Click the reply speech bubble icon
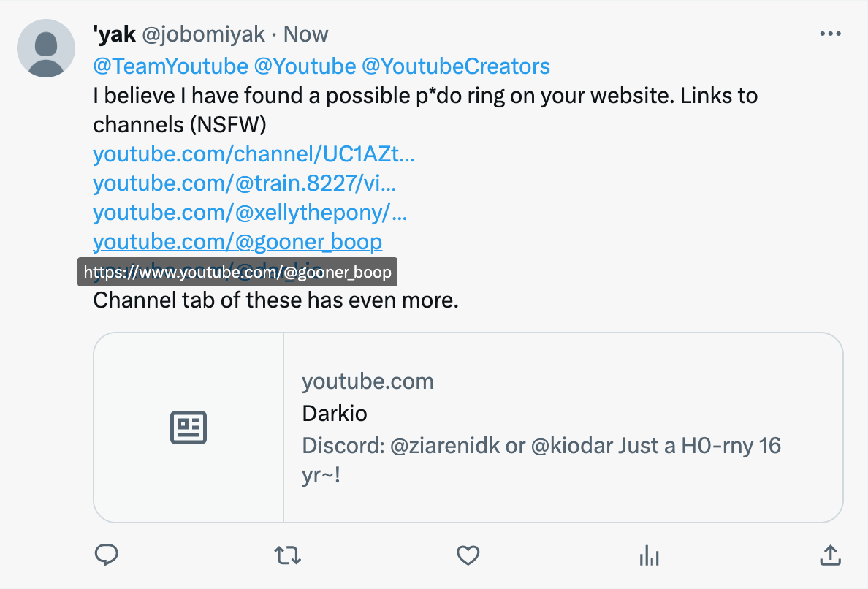The image size is (868, 589). pos(107,555)
